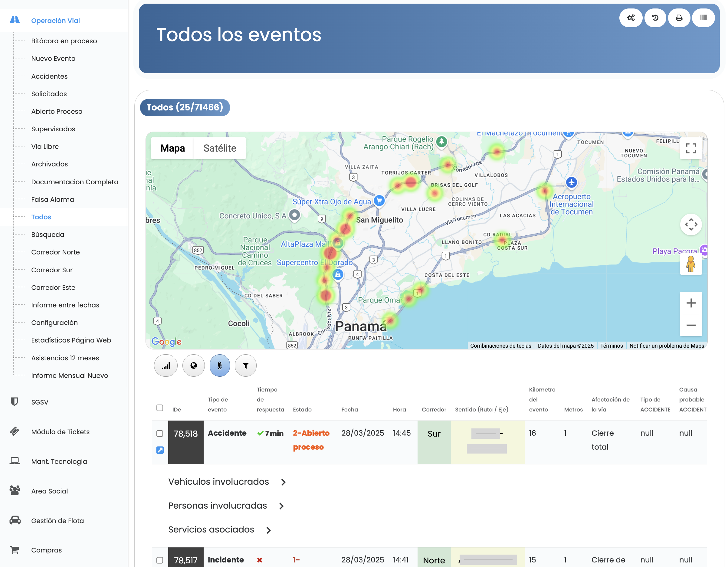Check the checkbox for event 78,518
The image size is (728, 567).
click(160, 434)
